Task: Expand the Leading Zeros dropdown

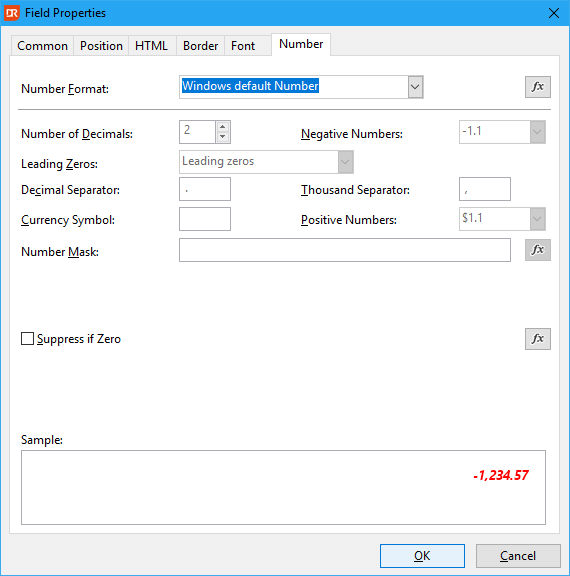Action: click(x=345, y=162)
